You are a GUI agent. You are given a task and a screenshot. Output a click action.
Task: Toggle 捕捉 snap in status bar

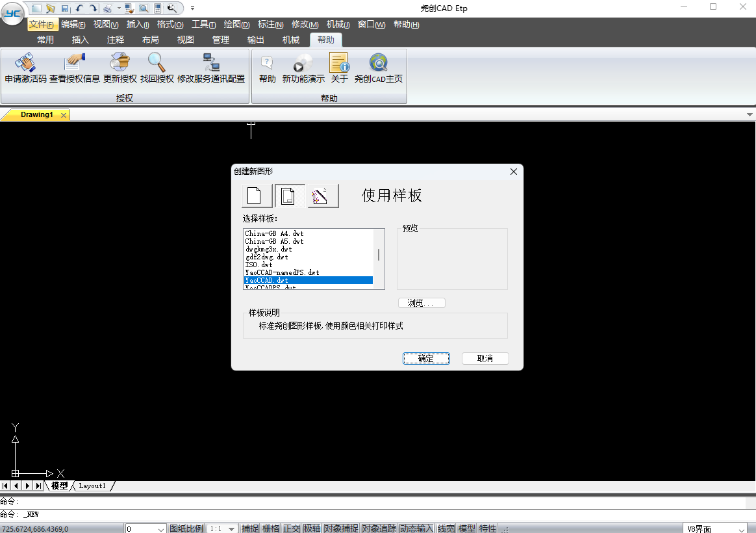(x=250, y=528)
